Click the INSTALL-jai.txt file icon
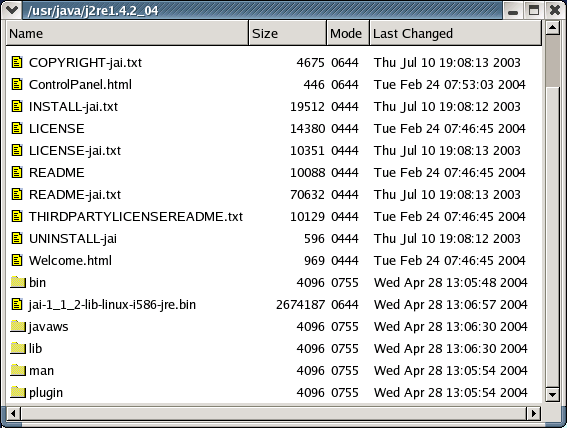The height and width of the screenshot is (428, 567). pos(17,106)
